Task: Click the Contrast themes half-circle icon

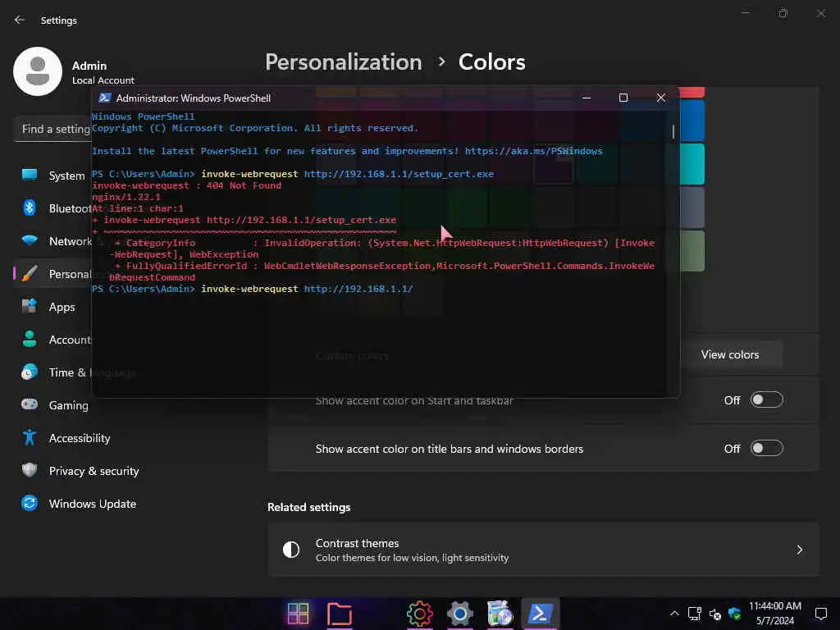Action: pyautogui.click(x=291, y=550)
